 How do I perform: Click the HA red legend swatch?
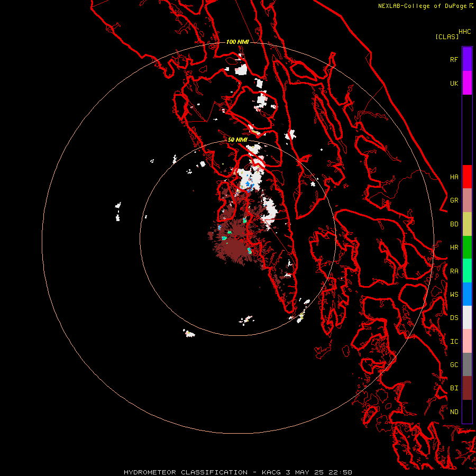[x=467, y=177]
